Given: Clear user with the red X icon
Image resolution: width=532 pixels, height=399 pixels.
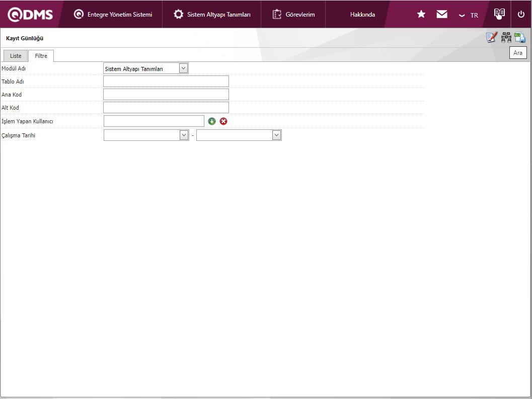Looking at the screenshot, I should click(x=223, y=121).
